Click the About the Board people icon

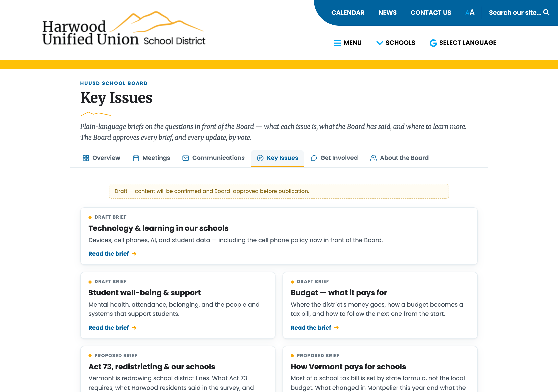pyautogui.click(x=373, y=158)
